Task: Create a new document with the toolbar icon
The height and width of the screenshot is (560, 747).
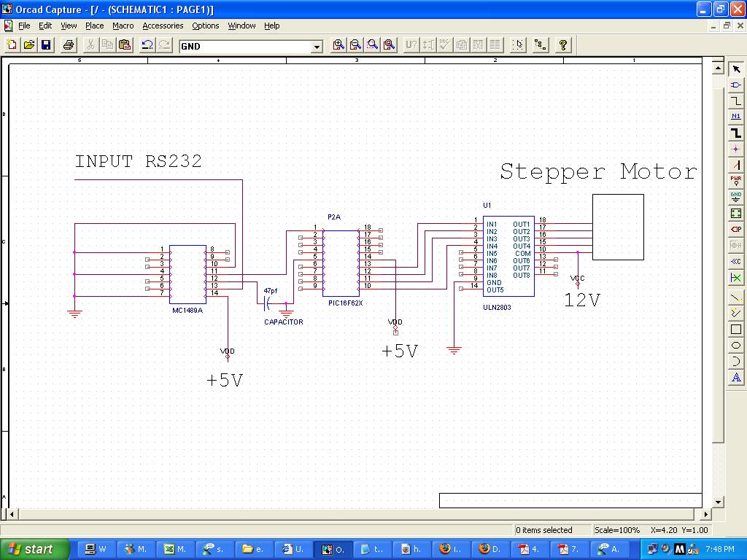Action: pyautogui.click(x=12, y=45)
